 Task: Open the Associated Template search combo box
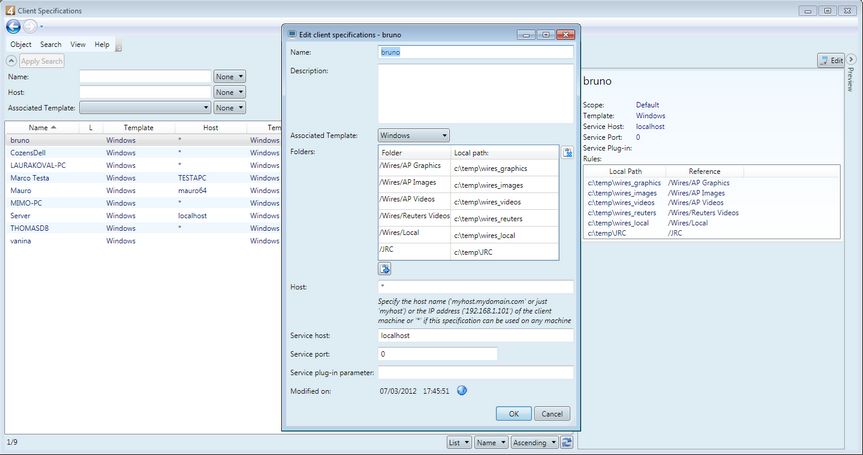(x=145, y=108)
